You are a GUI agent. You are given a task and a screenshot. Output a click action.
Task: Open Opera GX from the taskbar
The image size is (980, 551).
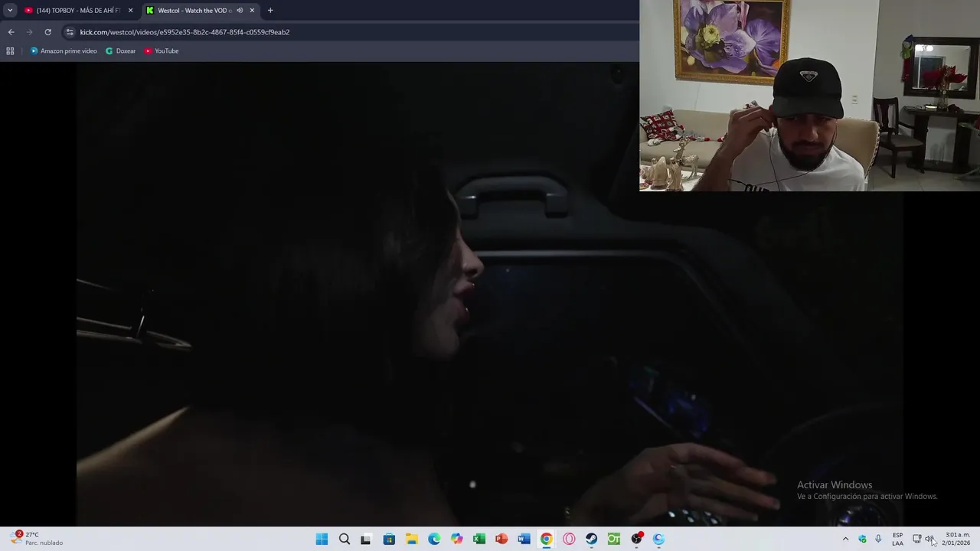pos(569,539)
